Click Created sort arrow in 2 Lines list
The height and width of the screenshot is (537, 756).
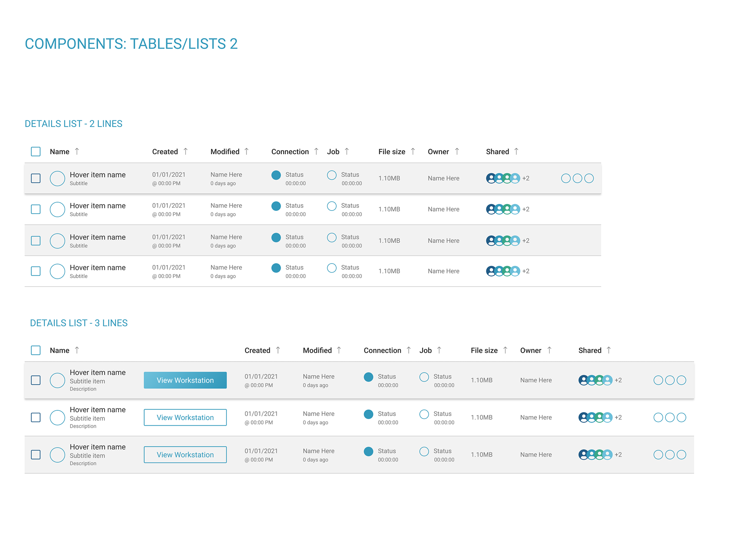click(185, 151)
